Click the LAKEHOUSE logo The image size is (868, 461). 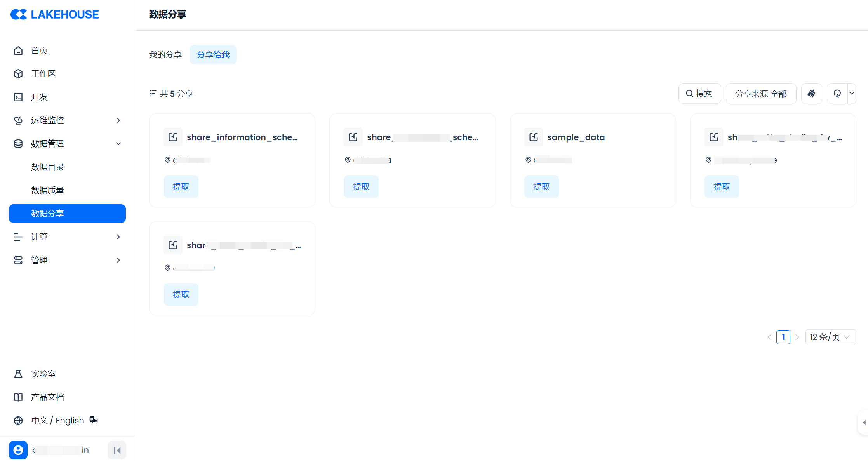[x=55, y=14]
